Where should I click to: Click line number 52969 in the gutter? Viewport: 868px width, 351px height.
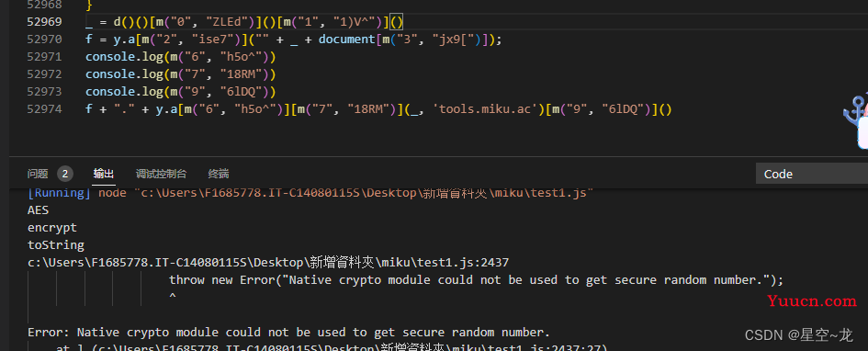tap(44, 22)
